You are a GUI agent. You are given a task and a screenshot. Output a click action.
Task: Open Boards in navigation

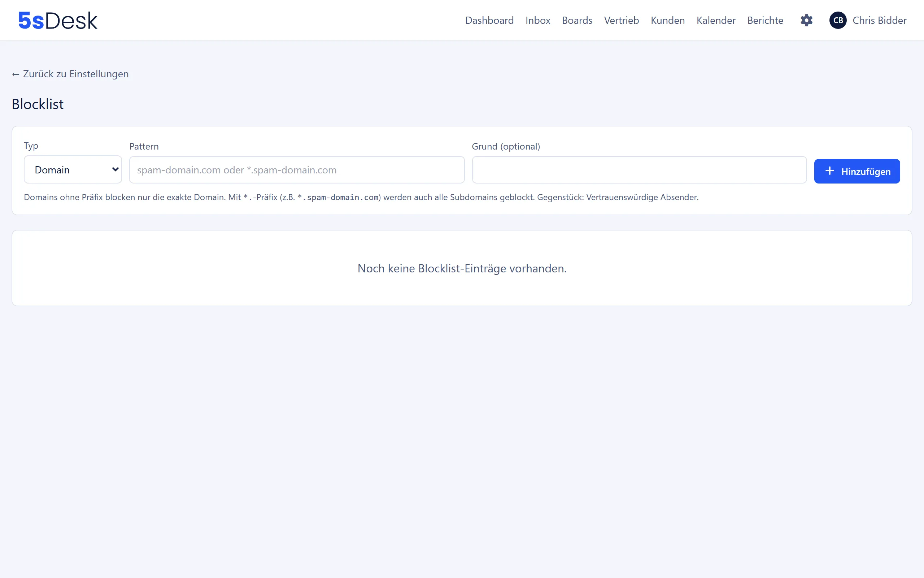click(577, 20)
